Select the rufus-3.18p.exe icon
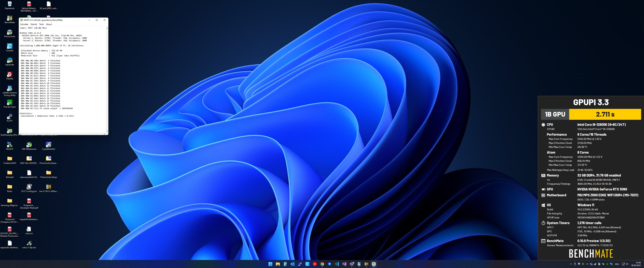 click(29, 245)
